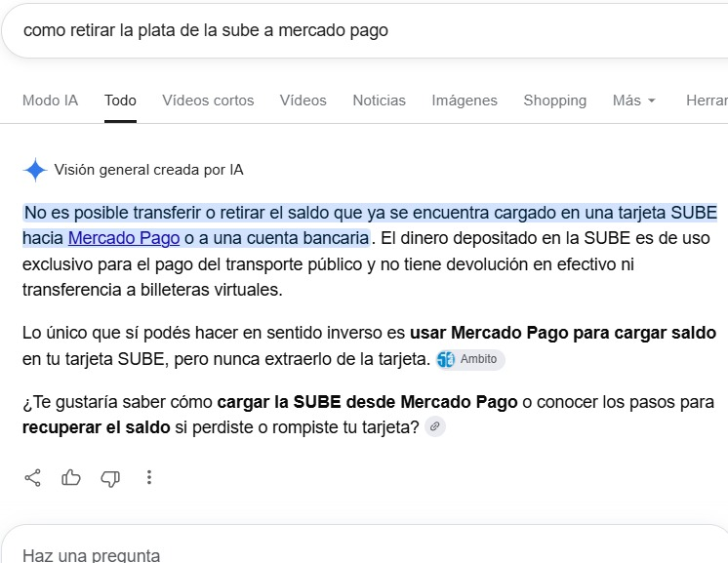Open the Shopping tab

coord(555,101)
